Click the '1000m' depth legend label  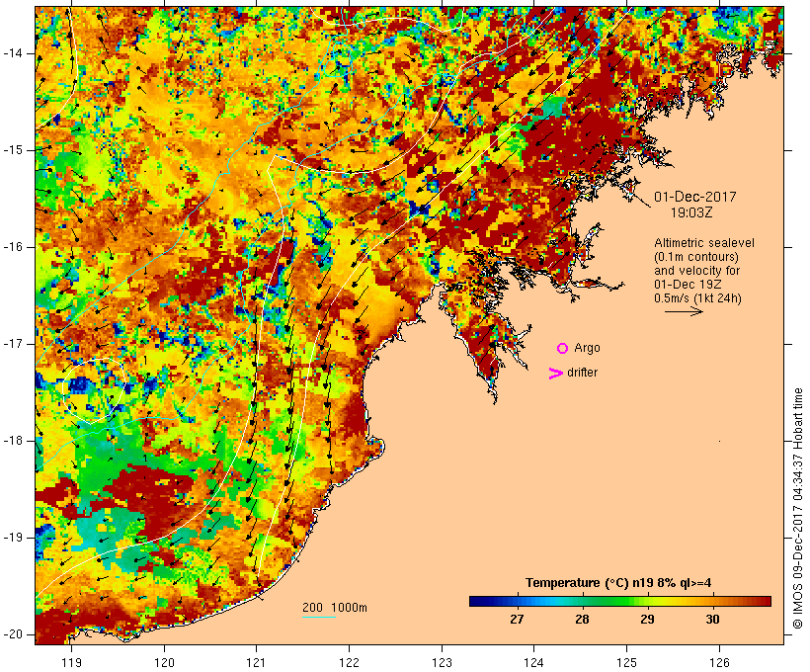(x=349, y=608)
